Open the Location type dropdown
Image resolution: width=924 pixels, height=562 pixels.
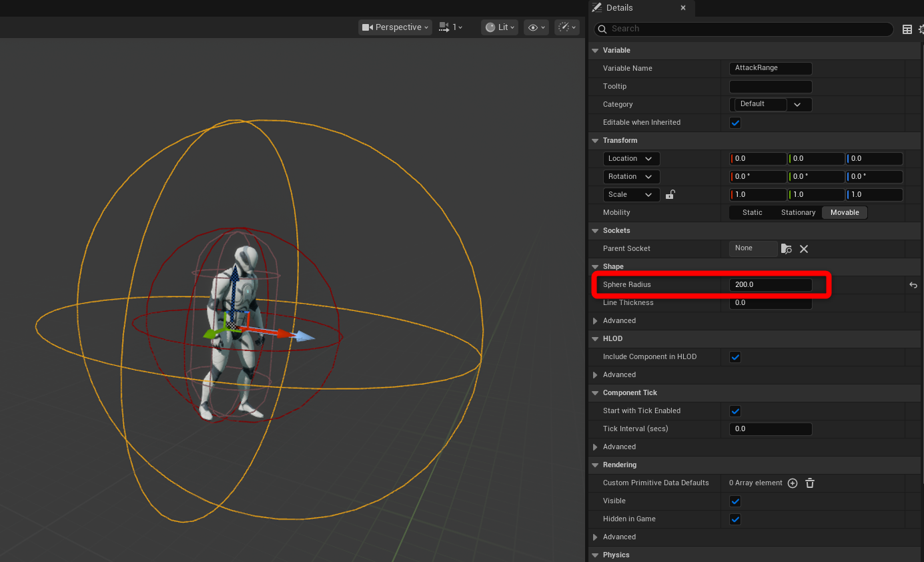[x=631, y=159]
